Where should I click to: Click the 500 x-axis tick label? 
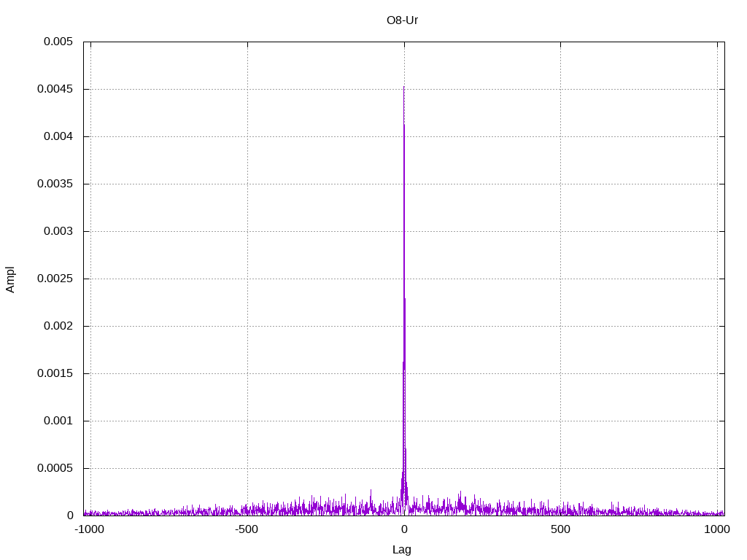560,529
